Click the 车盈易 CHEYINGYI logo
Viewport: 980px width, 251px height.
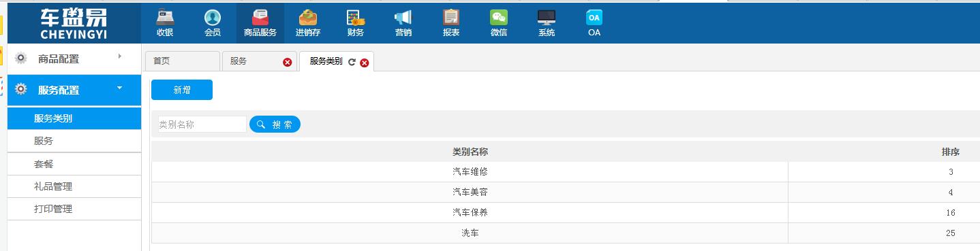click(x=74, y=23)
